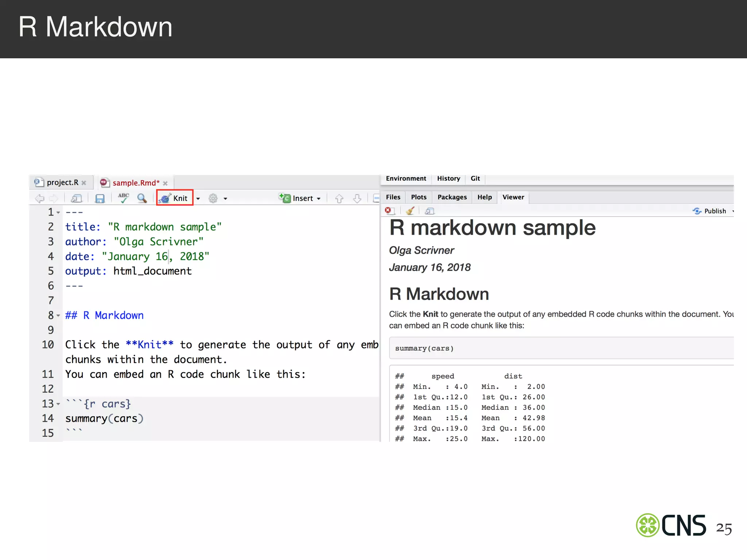Close the sample.Rmd tab

pos(165,183)
